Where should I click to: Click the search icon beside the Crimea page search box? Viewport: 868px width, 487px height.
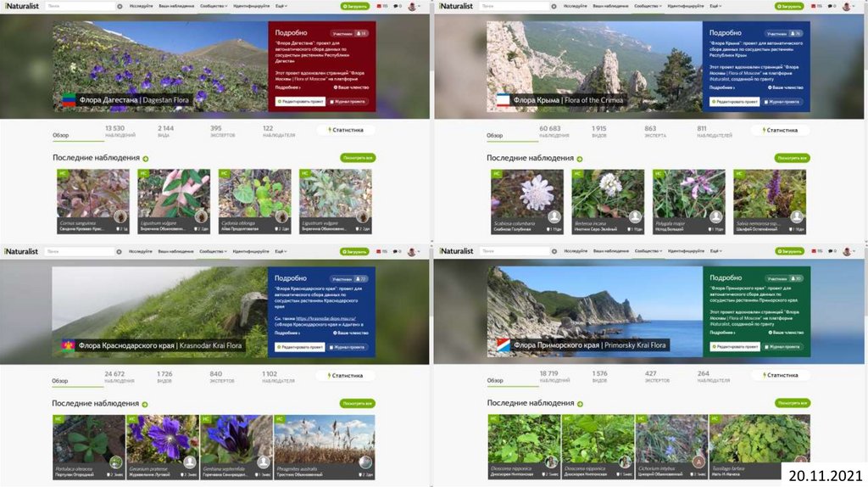[551, 6]
